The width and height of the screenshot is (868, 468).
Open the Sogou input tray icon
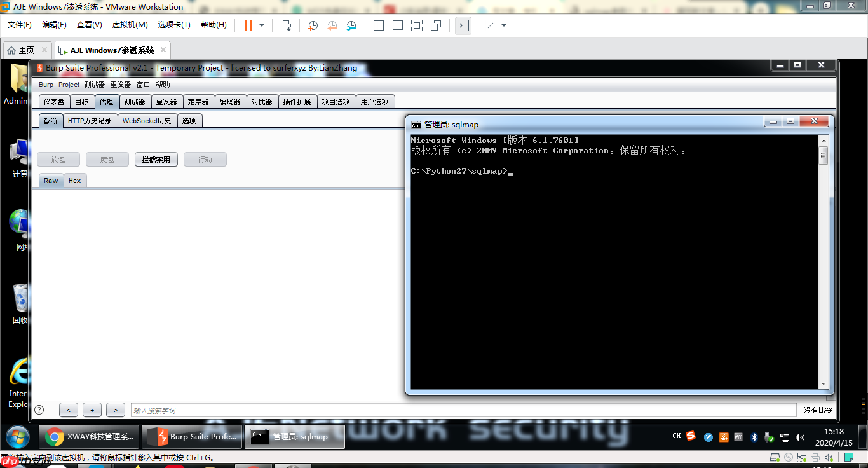(690, 437)
